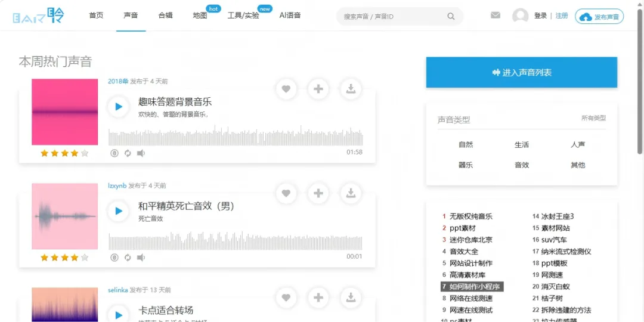This screenshot has height=322, width=644.
Task: Download 趣味答题背景音乐
Action: point(351,89)
